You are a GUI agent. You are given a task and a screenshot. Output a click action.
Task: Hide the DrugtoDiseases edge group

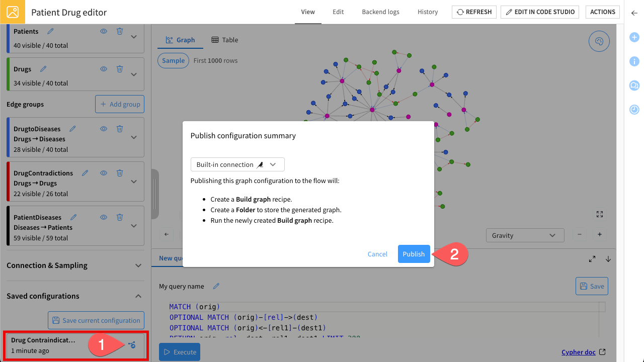point(104,129)
